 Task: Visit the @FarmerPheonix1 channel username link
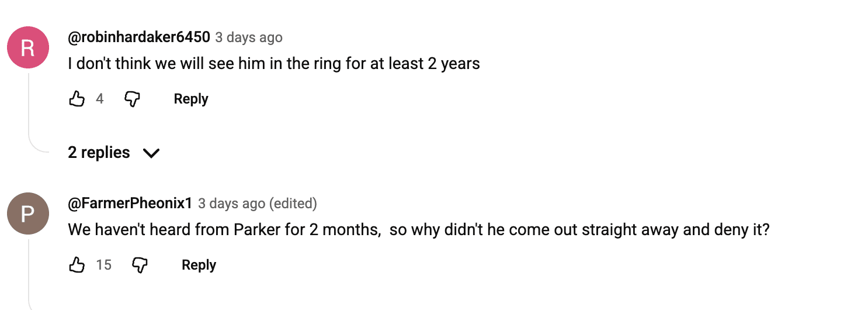tap(130, 204)
